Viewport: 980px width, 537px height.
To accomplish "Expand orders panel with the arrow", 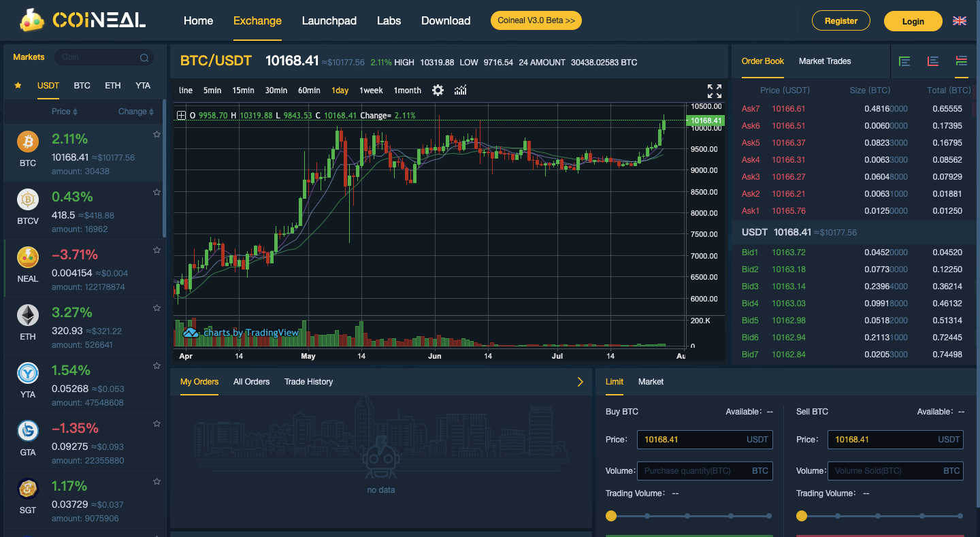I will (x=581, y=382).
